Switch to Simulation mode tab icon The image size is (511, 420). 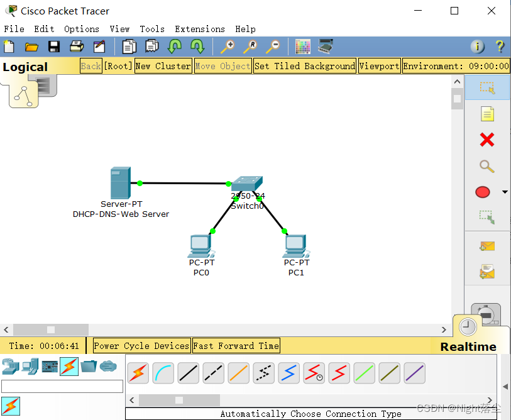pos(486,314)
